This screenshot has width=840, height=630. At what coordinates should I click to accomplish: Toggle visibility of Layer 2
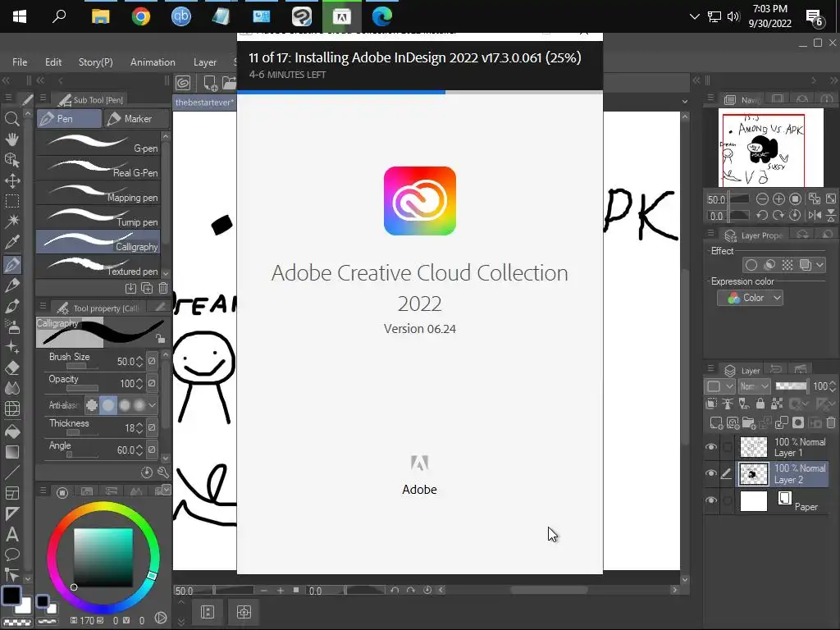(x=711, y=473)
